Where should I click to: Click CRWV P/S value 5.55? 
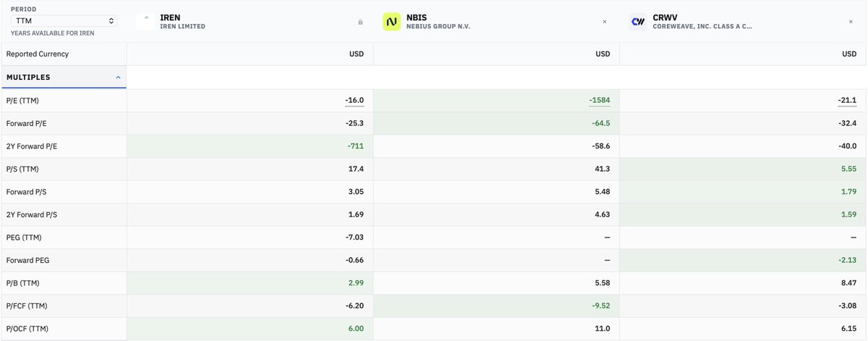click(x=848, y=169)
